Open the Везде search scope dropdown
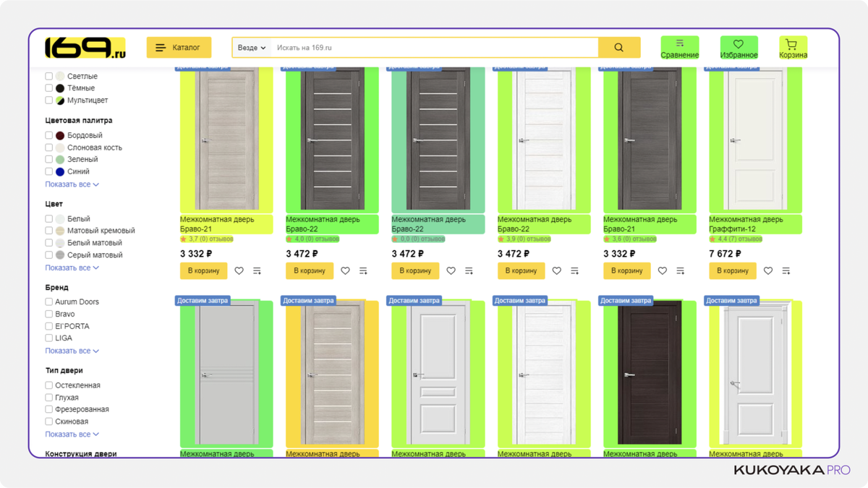 coord(252,48)
